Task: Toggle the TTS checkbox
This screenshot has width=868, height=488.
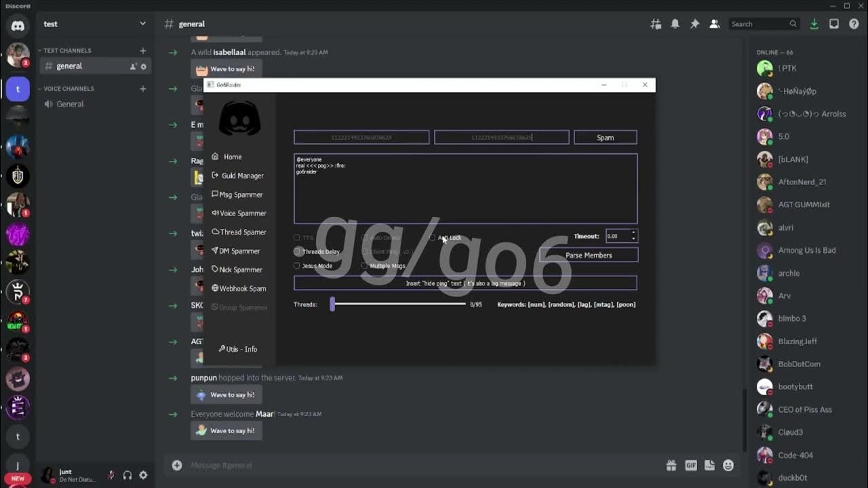Action: point(297,238)
